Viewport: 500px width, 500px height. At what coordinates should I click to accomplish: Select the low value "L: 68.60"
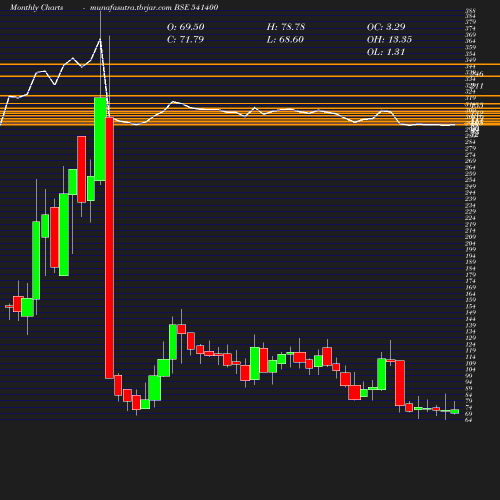click(x=285, y=40)
